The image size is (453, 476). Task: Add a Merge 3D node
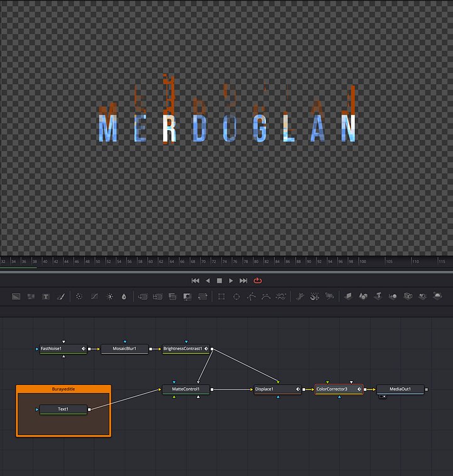(393, 296)
